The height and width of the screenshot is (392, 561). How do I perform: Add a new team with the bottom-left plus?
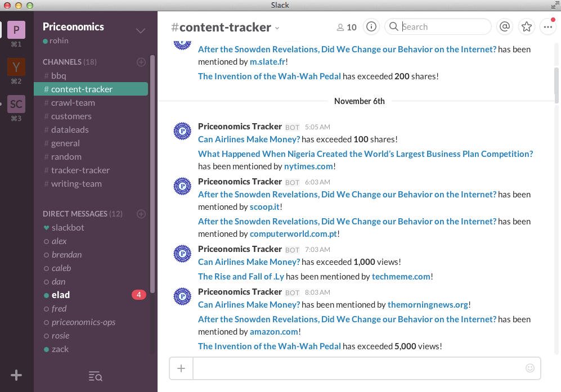click(16, 375)
